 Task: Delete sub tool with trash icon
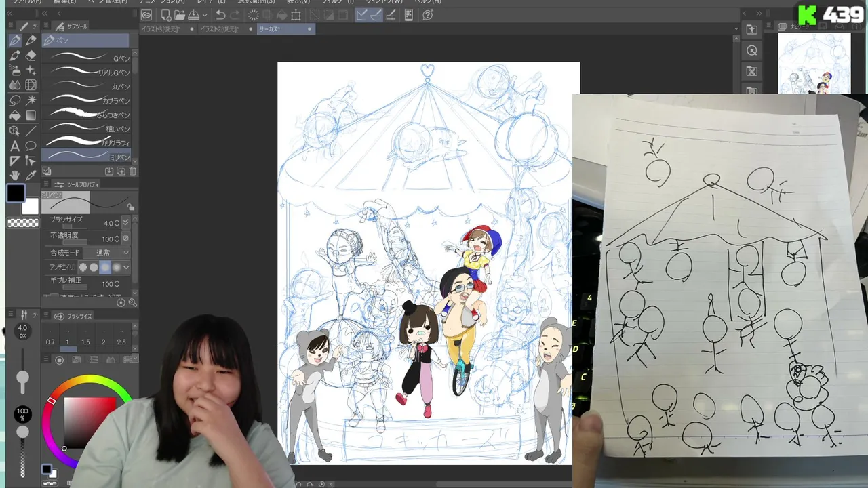[x=132, y=171]
